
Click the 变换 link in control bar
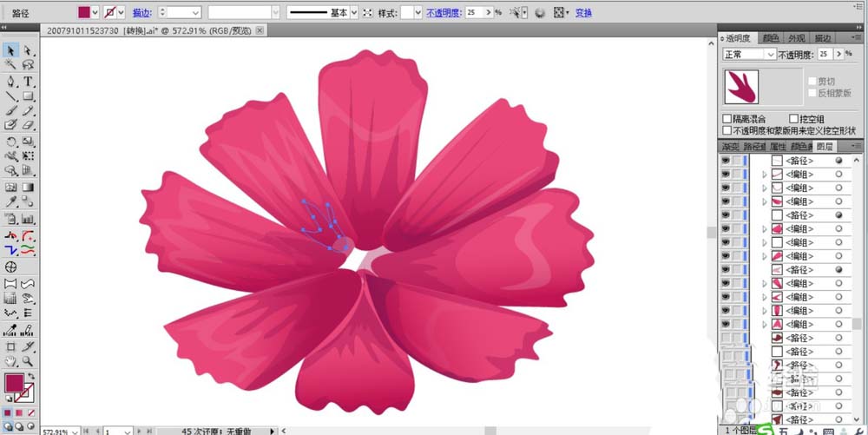pyautogui.click(x=583, y=13)
